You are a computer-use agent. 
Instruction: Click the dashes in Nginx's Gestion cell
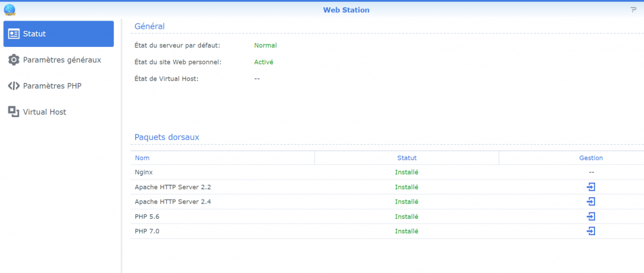coord(591,172)
